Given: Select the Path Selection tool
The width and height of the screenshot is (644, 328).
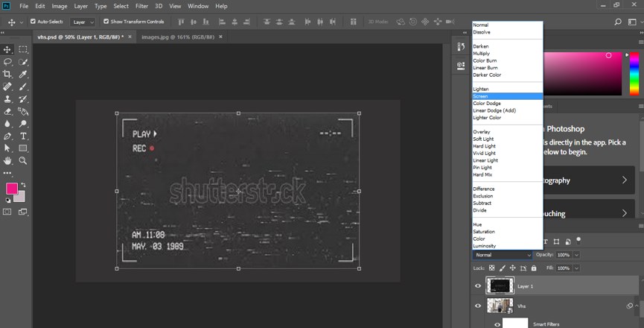Looking at the screenshot, I should click(7, 148).
